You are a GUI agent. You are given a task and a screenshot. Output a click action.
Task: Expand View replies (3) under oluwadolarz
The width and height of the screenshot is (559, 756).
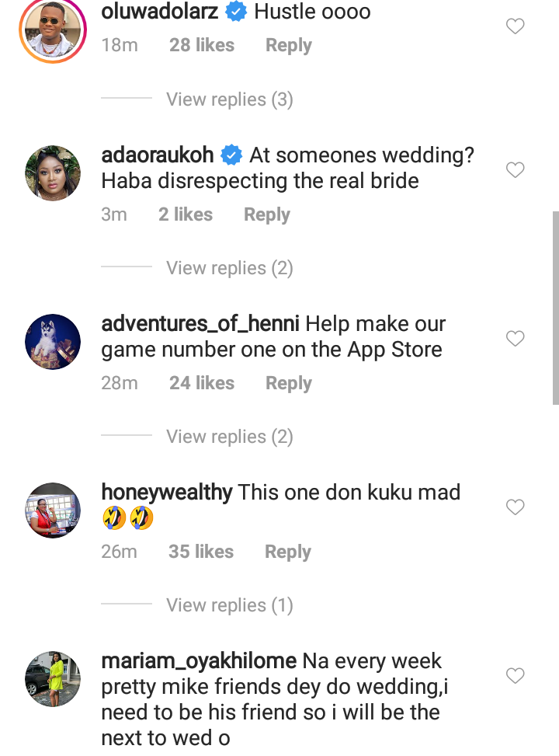pos(229,99)
